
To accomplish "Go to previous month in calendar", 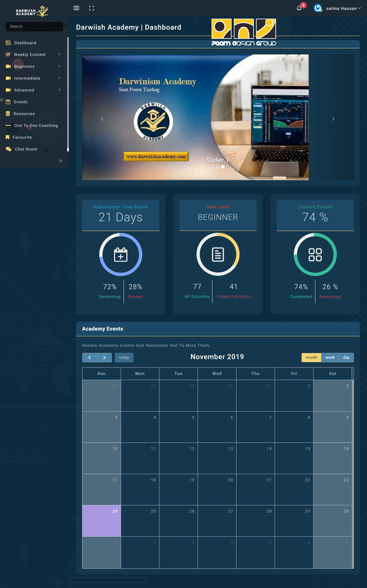I will point(89,357).
